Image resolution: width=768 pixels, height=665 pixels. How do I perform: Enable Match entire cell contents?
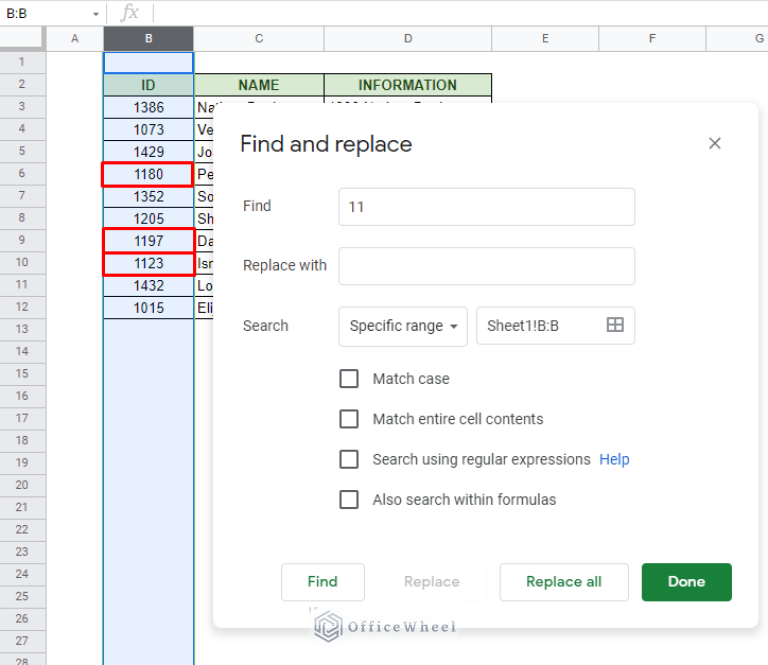(349, 419)
